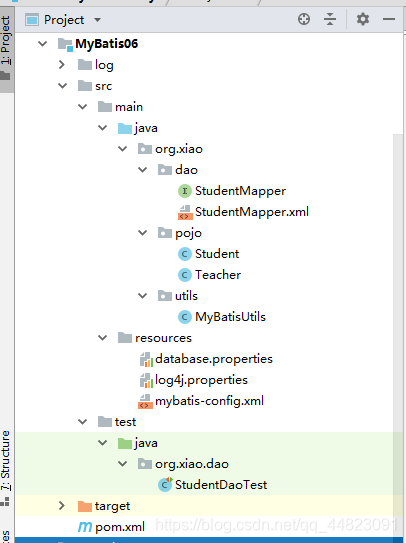Collapse the org.xiao package
Screen dimensions: 406x543
click(123, 149)
